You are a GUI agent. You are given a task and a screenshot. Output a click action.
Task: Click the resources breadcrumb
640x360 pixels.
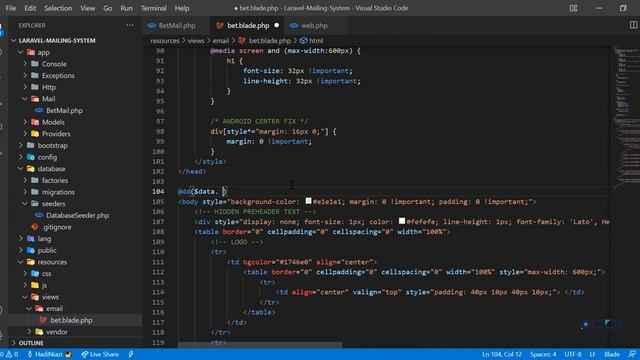click(x=164, y=40)
